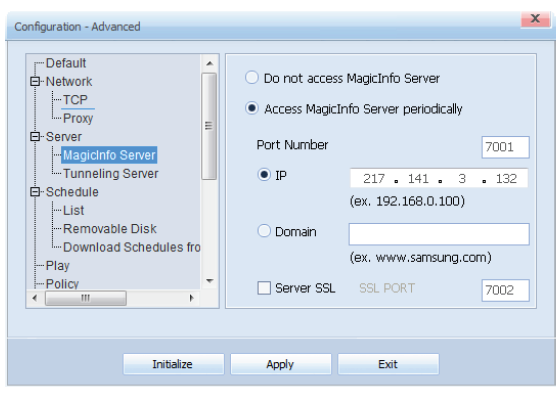The image size is (557, 394).
Task: Select Do not access MagicInfo Server option
Action: coord(252,77)
